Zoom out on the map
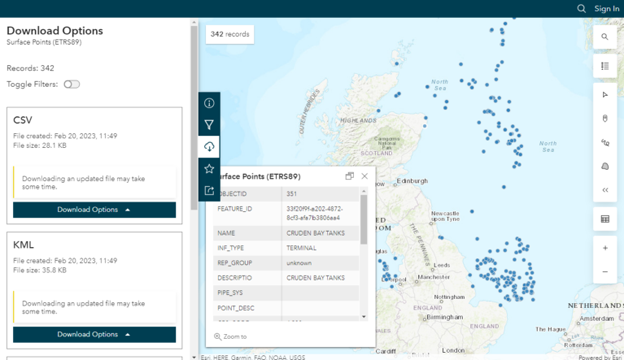 click(604, 272)
